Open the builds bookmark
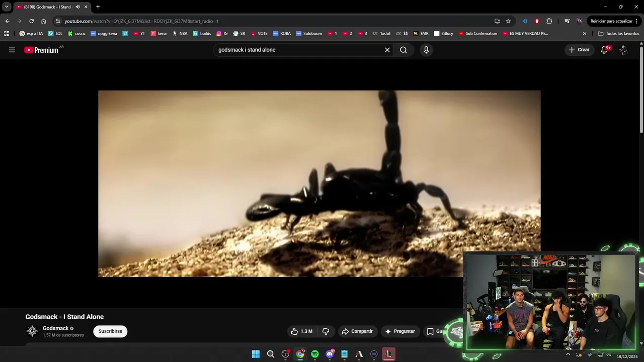 [x=202, y=34]
